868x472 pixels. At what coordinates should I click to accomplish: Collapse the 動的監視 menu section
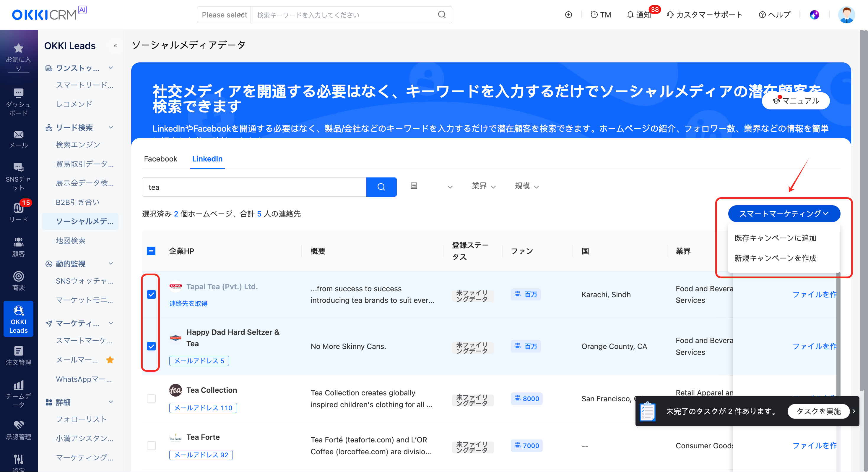coord(111,264)
